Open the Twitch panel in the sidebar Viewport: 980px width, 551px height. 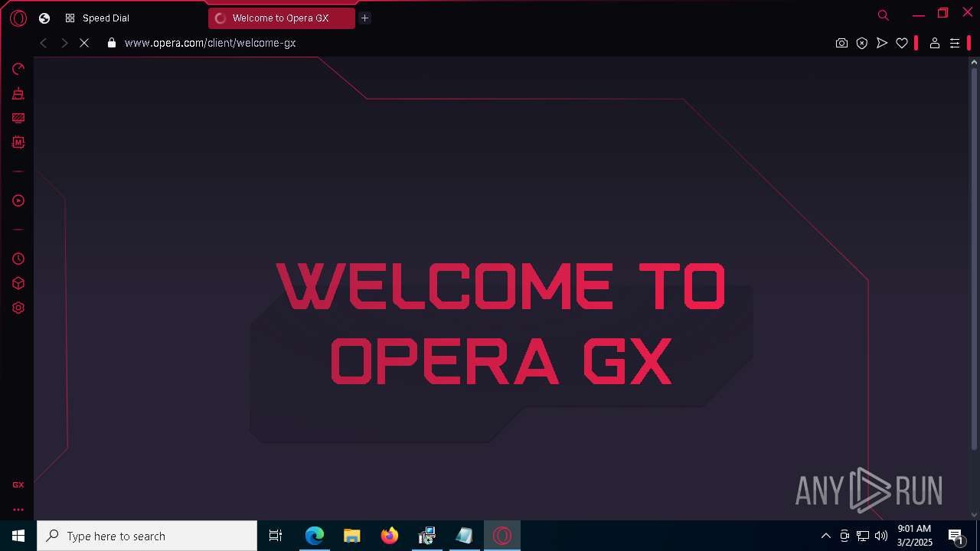(18, 118)
